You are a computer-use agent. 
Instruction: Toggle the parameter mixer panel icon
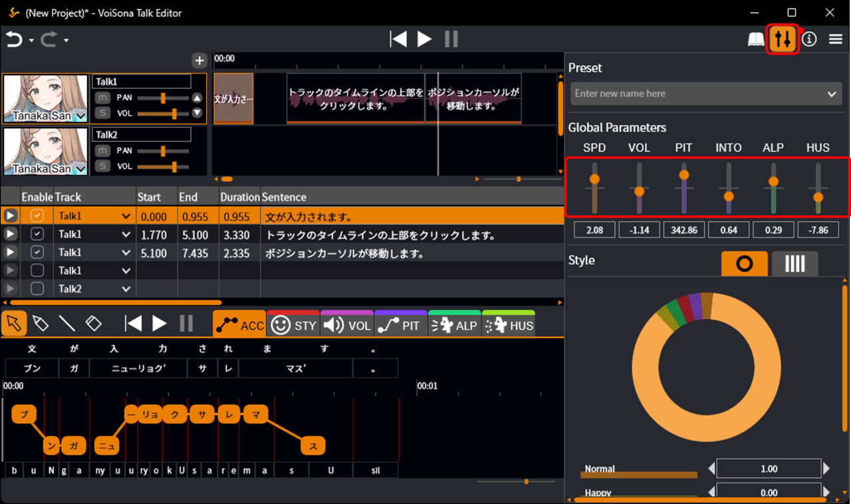[x=783, y=40]
